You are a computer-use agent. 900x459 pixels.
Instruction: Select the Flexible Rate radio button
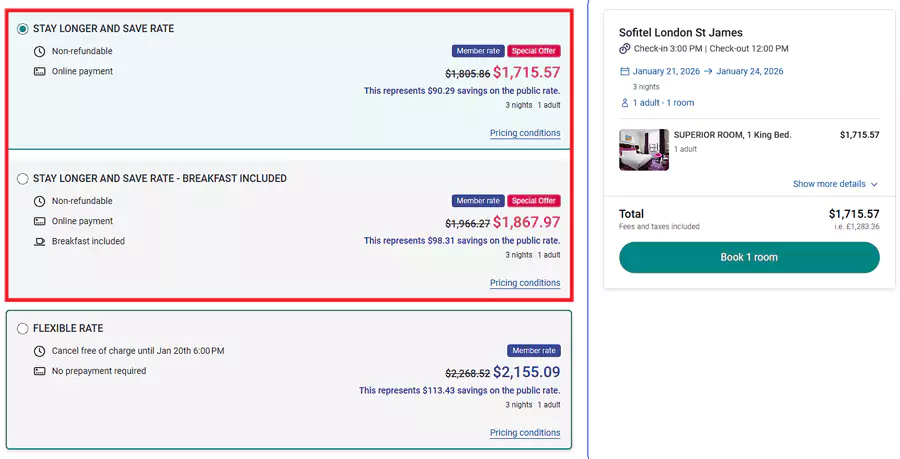point(23,329)
